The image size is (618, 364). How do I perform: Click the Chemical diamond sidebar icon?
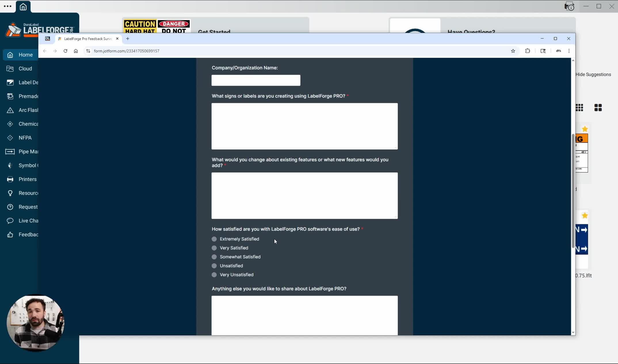pyautogui.click(x=10, y=124)
